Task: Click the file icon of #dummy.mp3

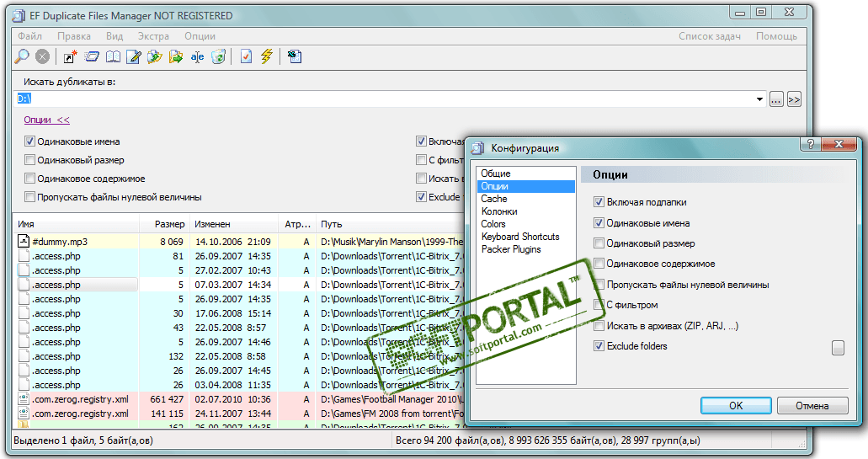Action: (x=24, y=242)
